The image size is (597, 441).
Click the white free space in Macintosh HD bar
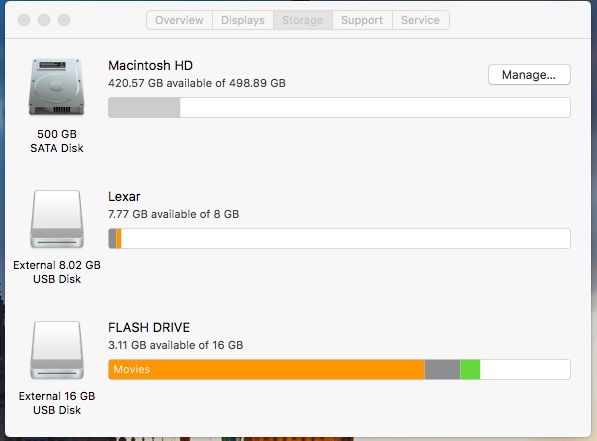coord(375,107)
